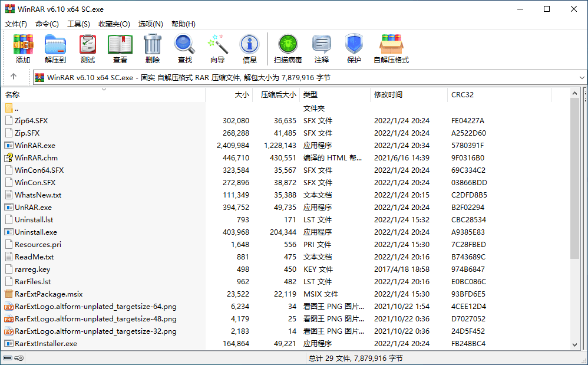
Task: Sort by CRC32 column header
Action: click(x=499, y=94)
